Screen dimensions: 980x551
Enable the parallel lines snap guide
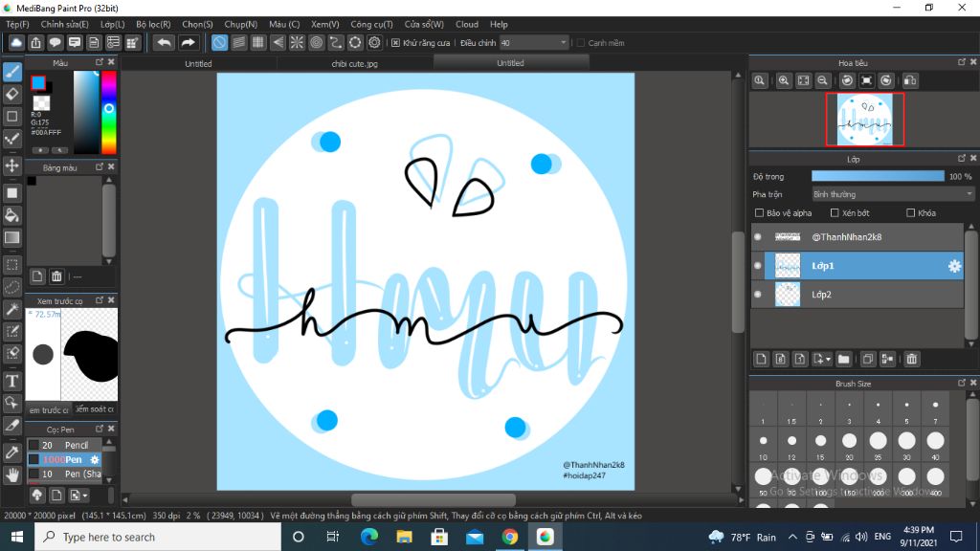pyautogui.click(x=238, y=42)
